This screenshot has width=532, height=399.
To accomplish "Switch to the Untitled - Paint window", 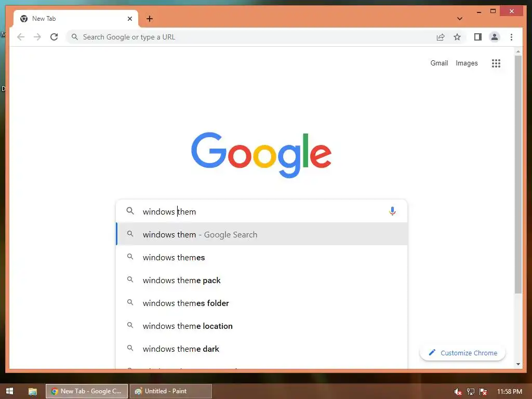I will click(171, 391).
